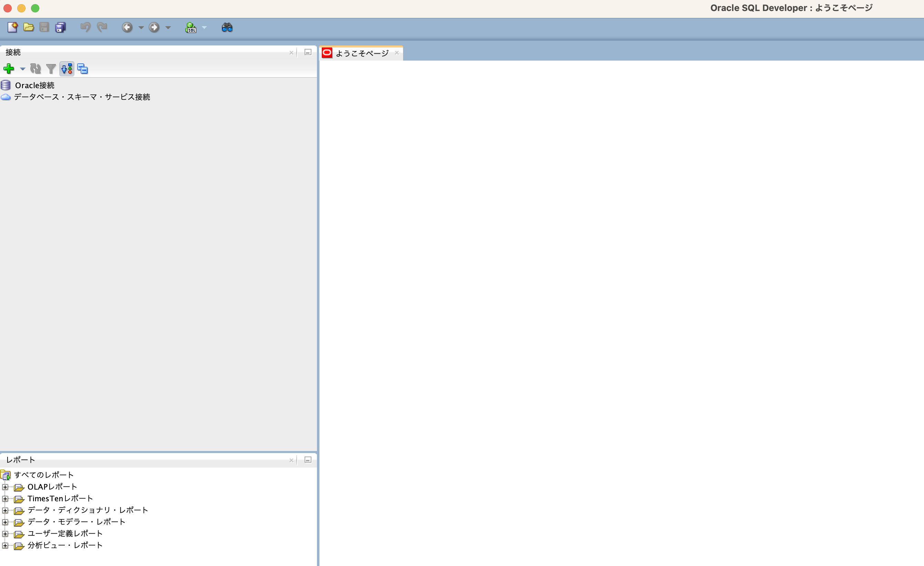
Task: Navigate back with the back arrow button
Action: [127, 27]
